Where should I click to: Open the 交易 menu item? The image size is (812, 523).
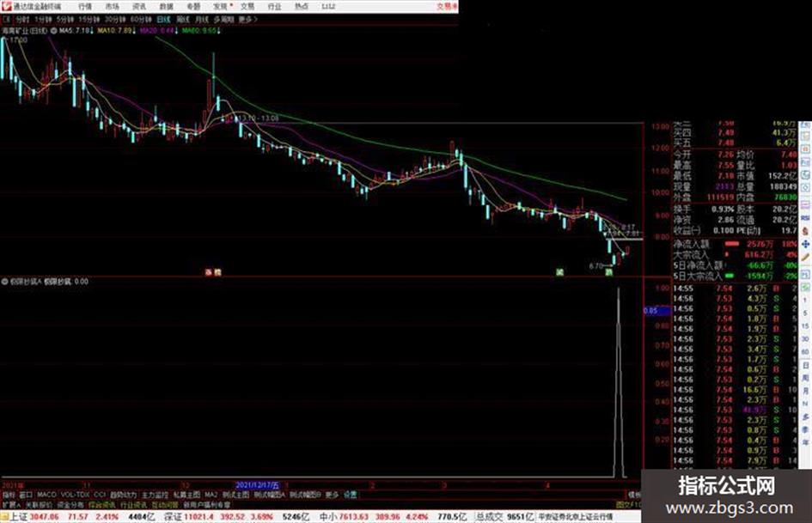(x=247, y=6)
